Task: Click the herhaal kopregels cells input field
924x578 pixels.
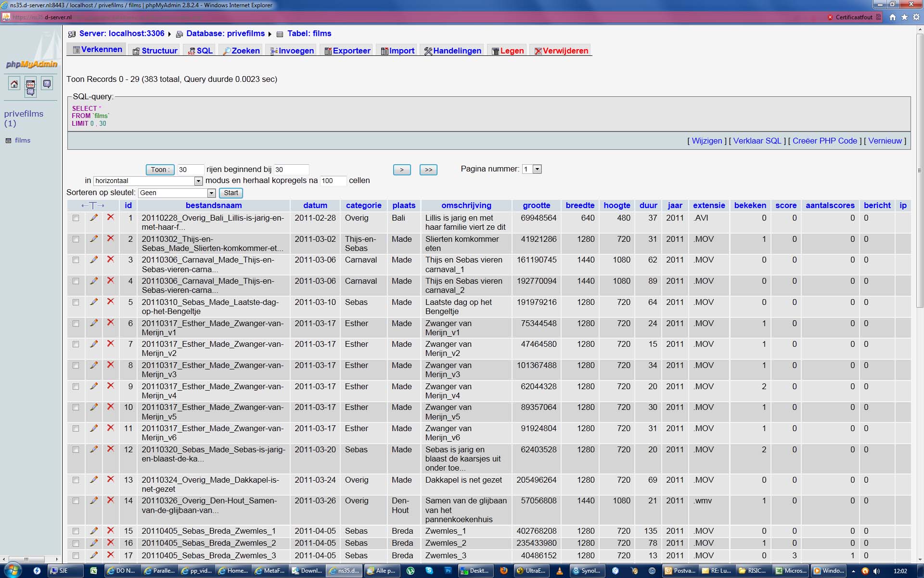Action: [x=333, y=181]
